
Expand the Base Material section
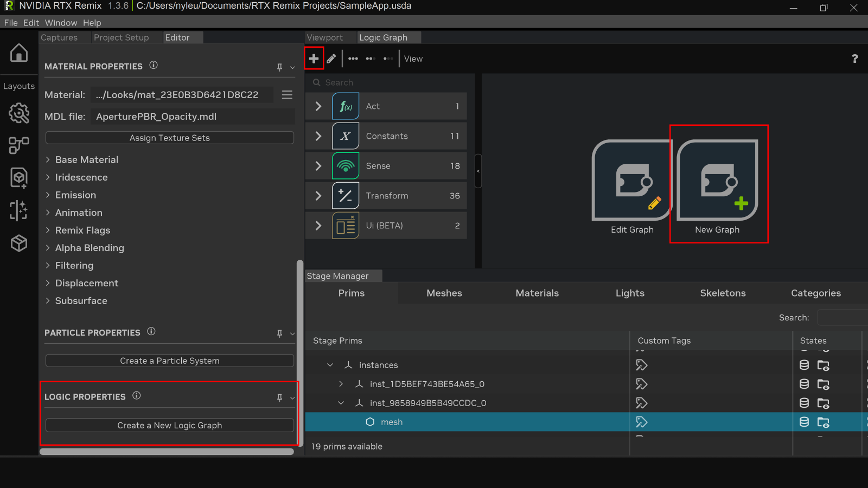(47, 159)
